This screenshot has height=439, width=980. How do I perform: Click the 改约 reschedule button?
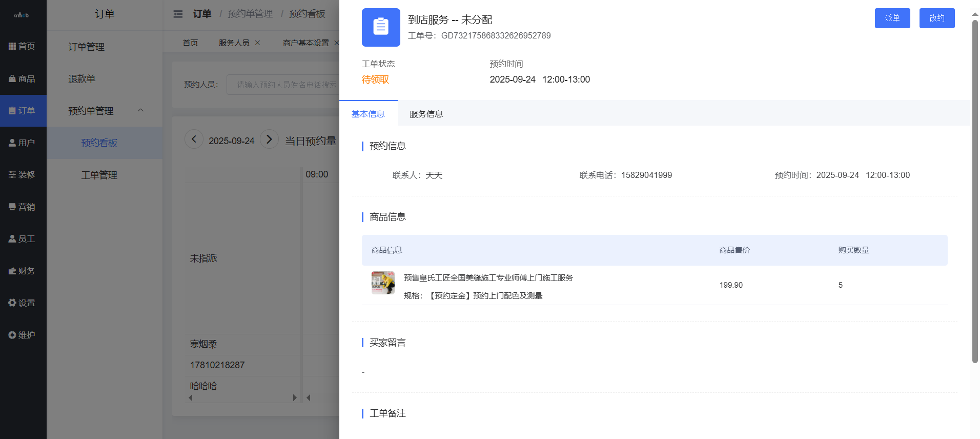936,18
